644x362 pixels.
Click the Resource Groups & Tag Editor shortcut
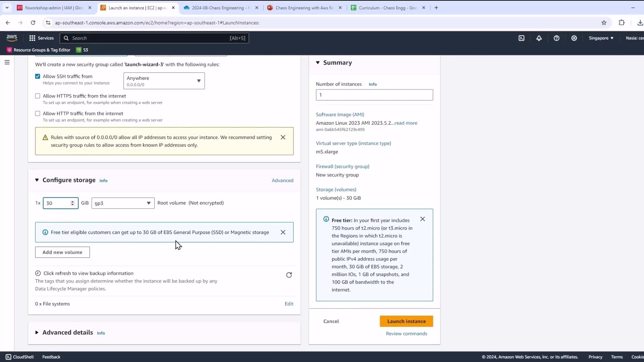click(x=39, y=50)
